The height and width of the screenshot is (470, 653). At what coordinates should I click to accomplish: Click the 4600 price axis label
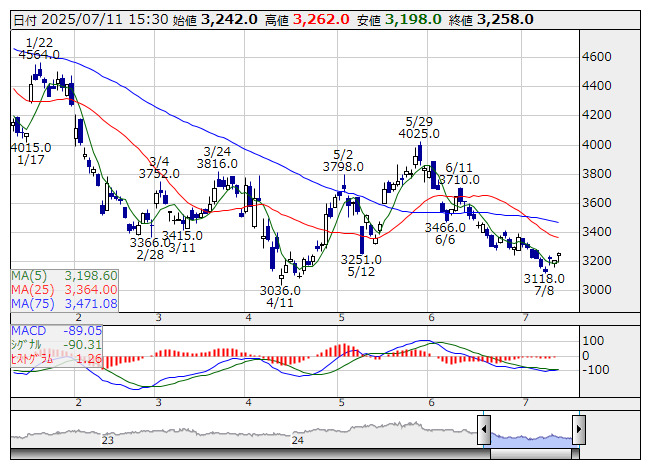click(596, 57)
